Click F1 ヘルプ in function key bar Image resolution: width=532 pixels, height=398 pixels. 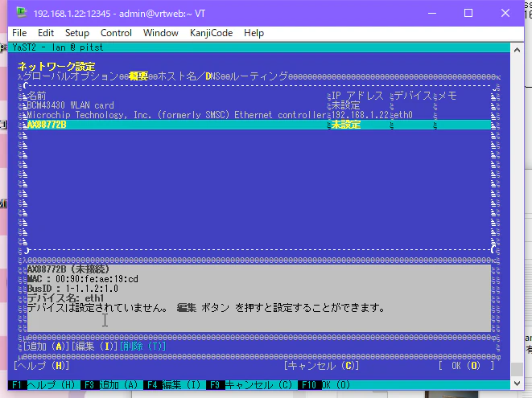[43, 385]
